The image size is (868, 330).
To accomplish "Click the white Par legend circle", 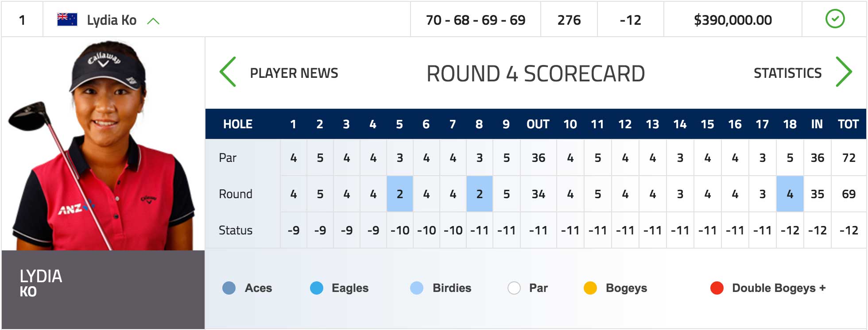I will 514,288.
